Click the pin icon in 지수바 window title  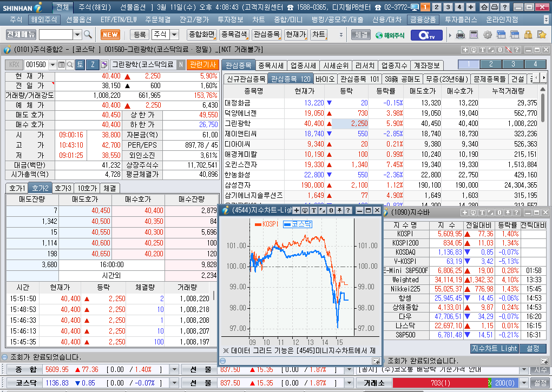508,212
